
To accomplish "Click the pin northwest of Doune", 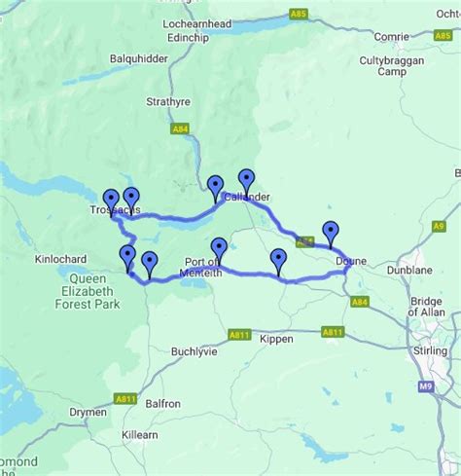I will tap(331, 235).
